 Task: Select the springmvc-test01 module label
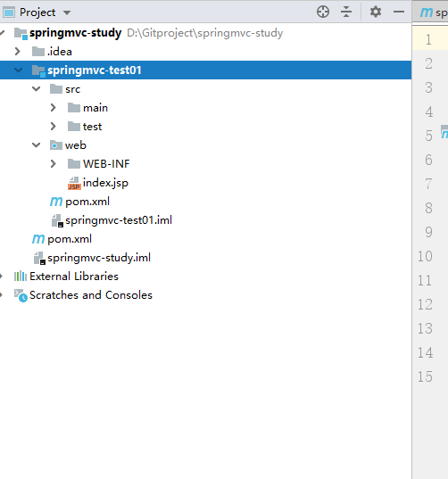pyautogui.click(x=95, y=70)
